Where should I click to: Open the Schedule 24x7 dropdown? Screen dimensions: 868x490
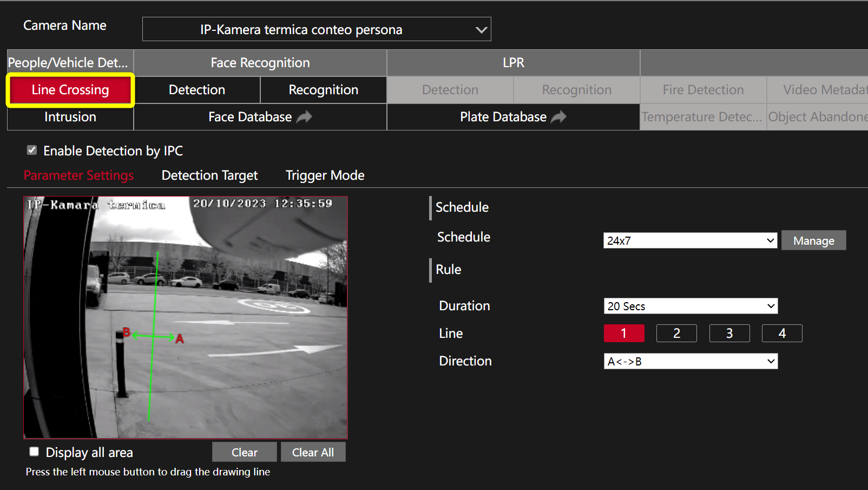(x=690, y=241)
